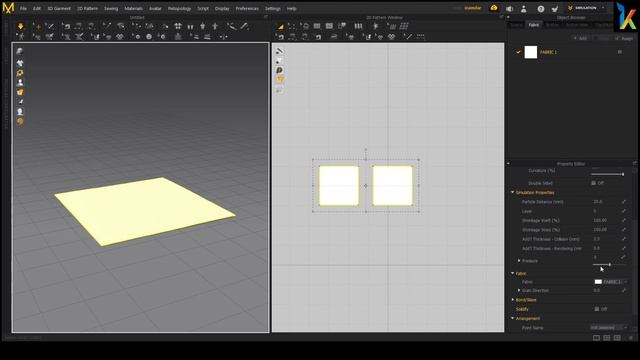
Task: Click the Curvature slider handle
Action: (x=623, y=174)
